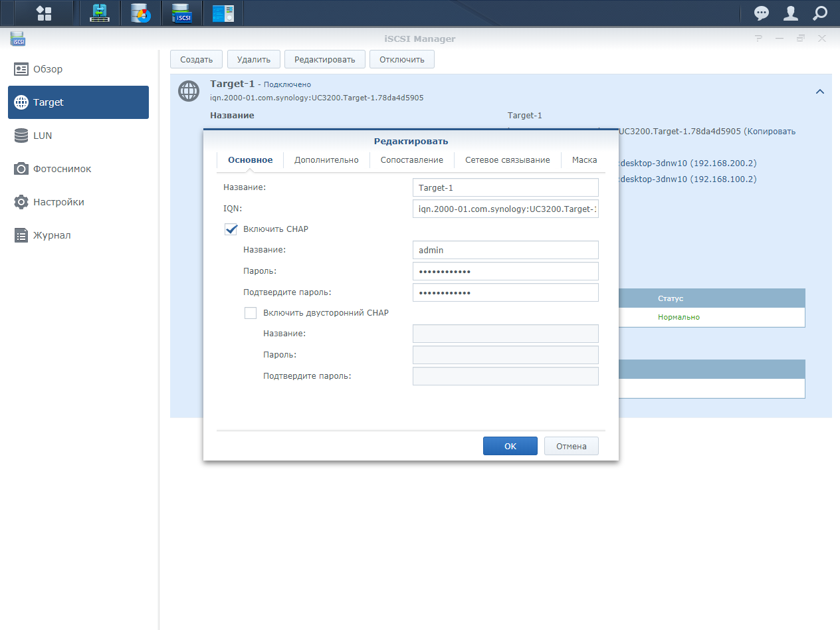Open the High Availability taskbar icon with arrows

(x=100, y=13)
